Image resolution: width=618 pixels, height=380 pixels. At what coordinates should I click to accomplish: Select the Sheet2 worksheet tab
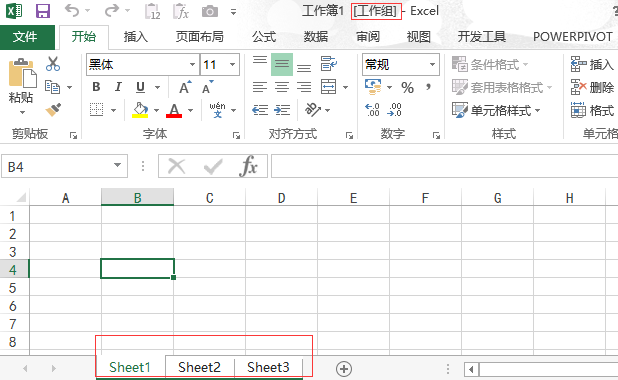coord(199,367)
